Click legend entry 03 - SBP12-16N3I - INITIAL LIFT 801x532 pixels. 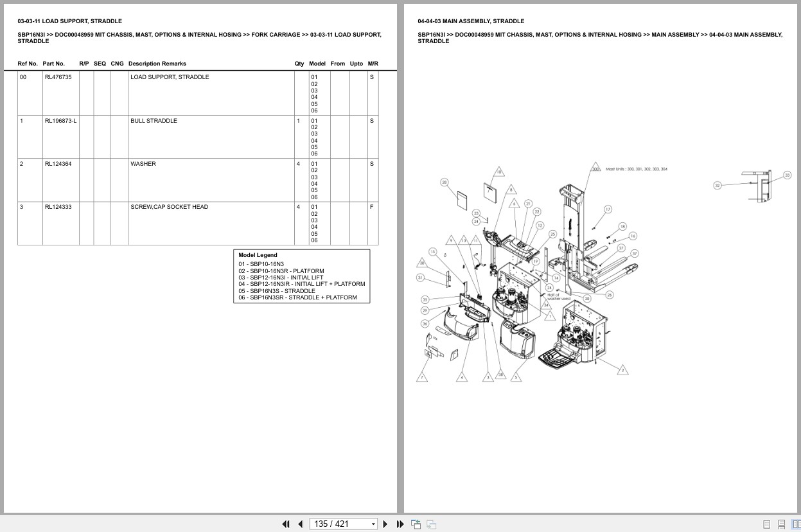[281, 278]
